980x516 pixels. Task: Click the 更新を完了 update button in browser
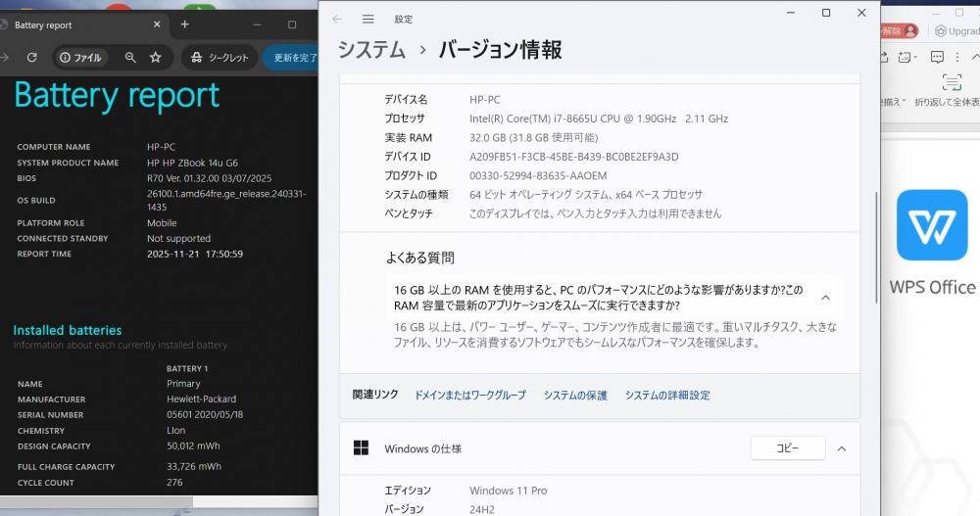(292, 58)
